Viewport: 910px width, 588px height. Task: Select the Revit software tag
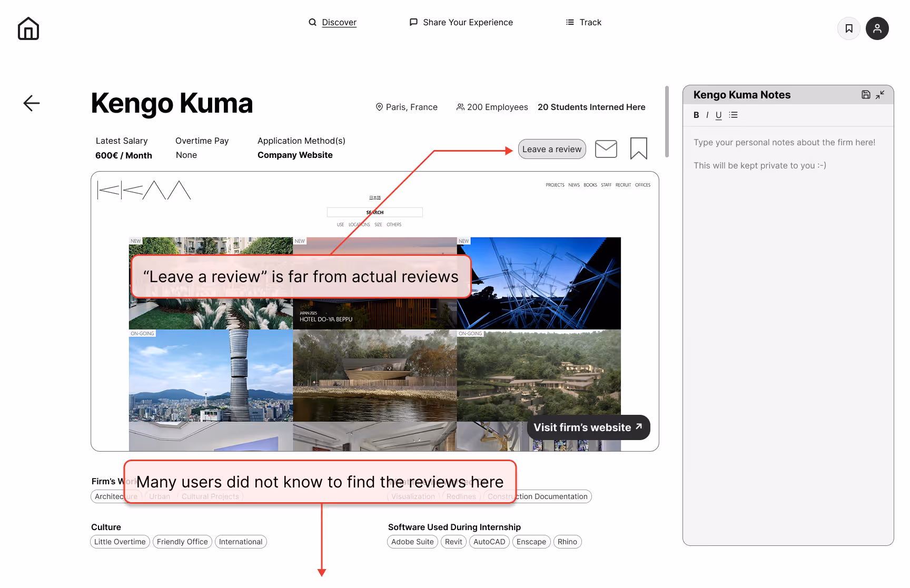[453, 542]
